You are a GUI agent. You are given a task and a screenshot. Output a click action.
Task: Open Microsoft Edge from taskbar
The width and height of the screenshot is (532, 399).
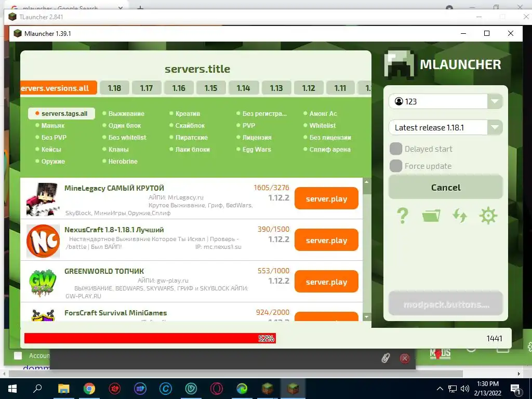(x=242, y=389)
